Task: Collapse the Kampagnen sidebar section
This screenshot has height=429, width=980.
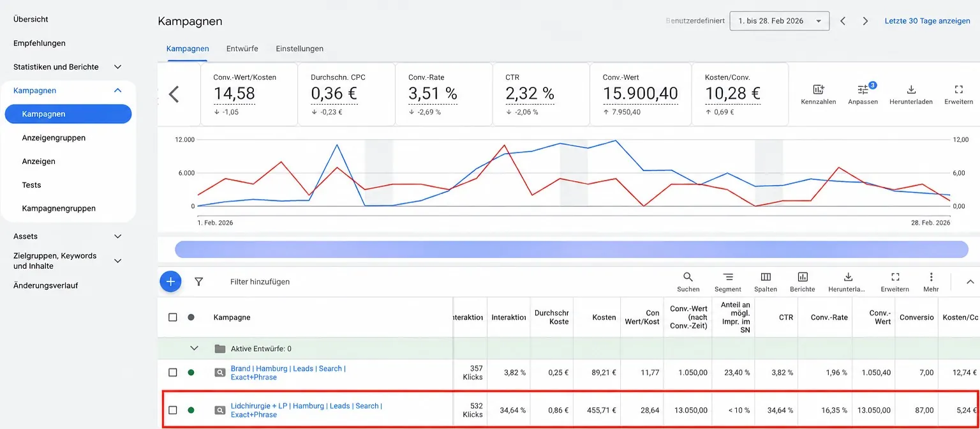Action: point(117,91)
